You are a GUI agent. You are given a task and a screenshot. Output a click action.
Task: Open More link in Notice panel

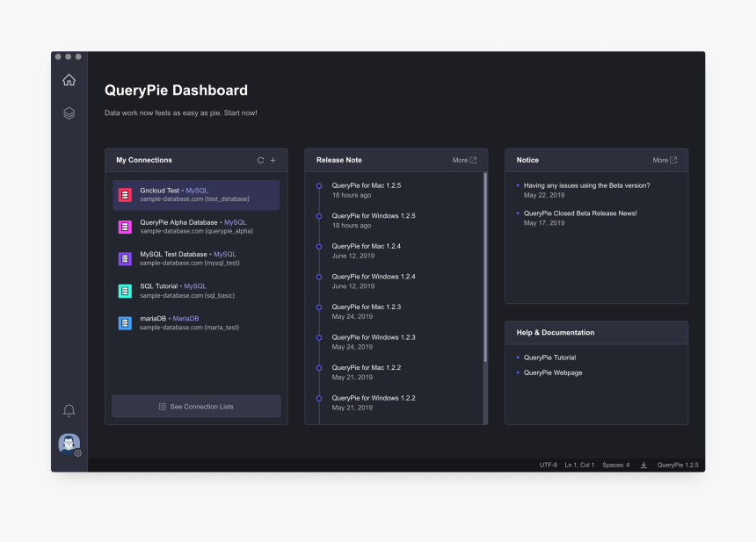click(x=665, y=160)
